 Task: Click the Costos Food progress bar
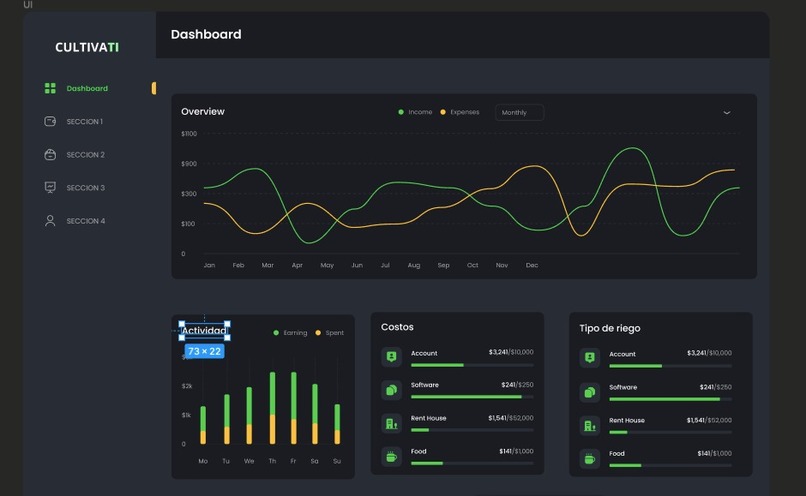click(x=472, y=463)
